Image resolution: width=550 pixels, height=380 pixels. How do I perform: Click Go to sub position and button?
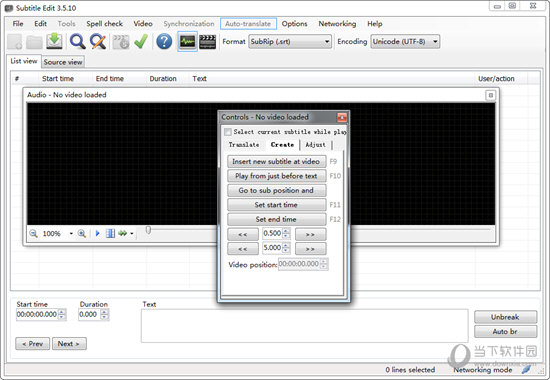pos(276,190)
